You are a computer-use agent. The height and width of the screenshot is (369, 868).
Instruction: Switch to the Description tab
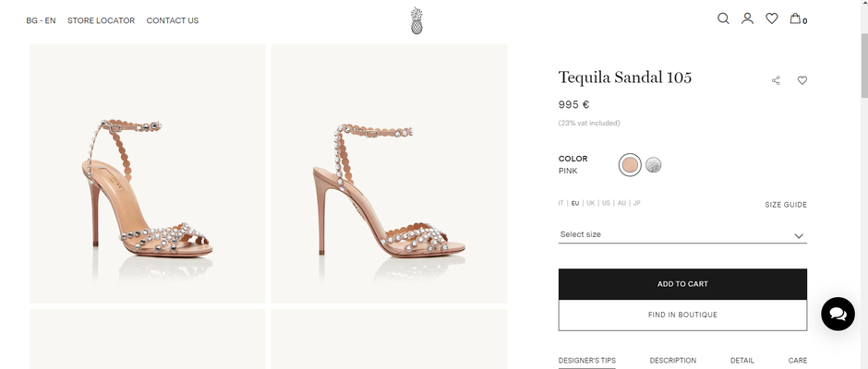click(672, 361)
